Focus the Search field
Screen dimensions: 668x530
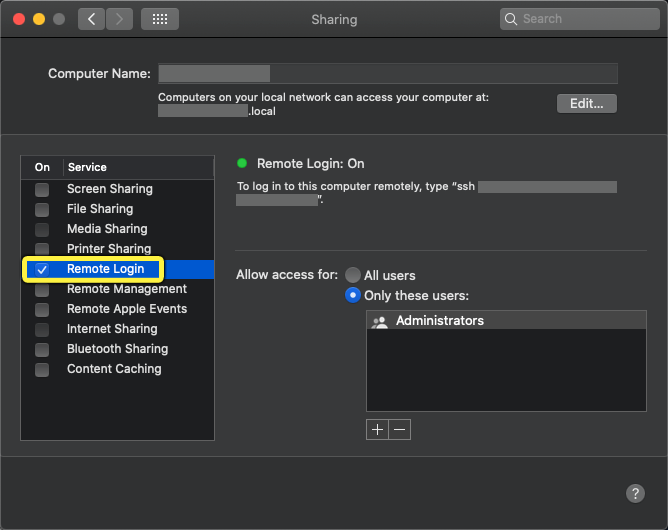coord(580,19)
